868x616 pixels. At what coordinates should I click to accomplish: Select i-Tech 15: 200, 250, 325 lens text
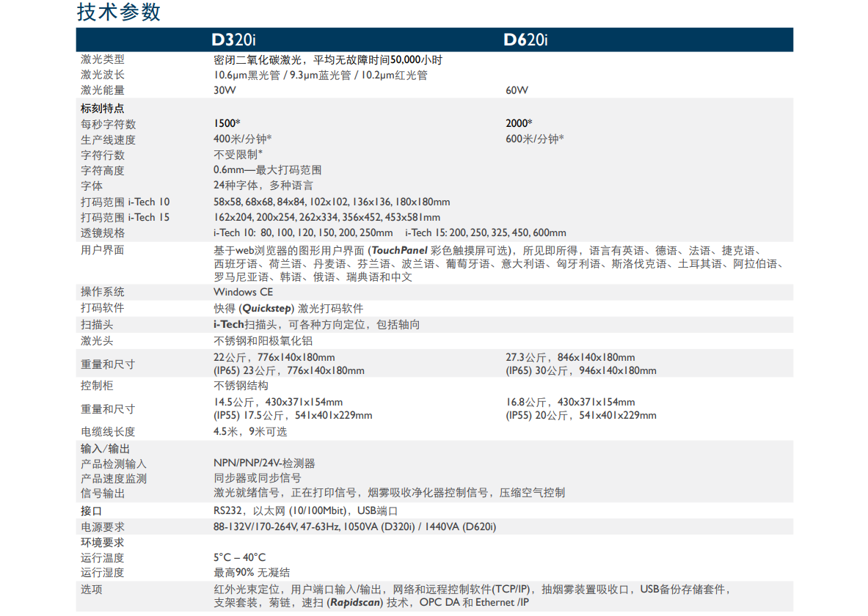click(x=486, y=233)
